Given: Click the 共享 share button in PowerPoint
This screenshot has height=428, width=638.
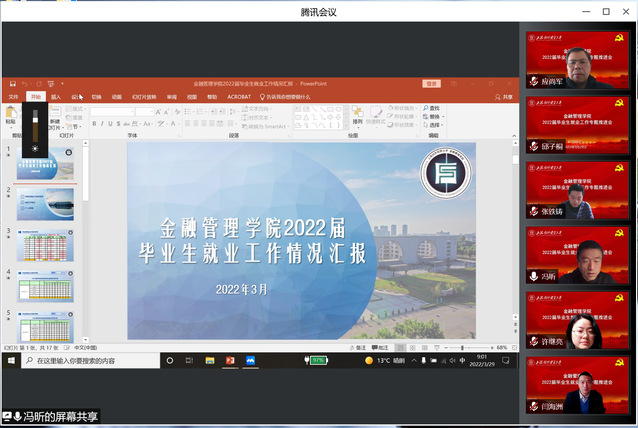Looking at the screenshot, I should (505, 97).
